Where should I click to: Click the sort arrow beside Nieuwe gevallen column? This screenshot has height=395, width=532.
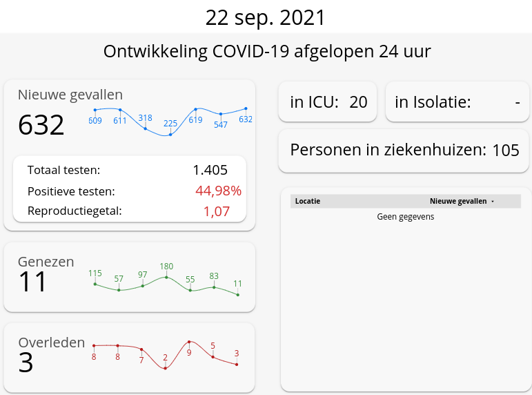coord(493,202)
